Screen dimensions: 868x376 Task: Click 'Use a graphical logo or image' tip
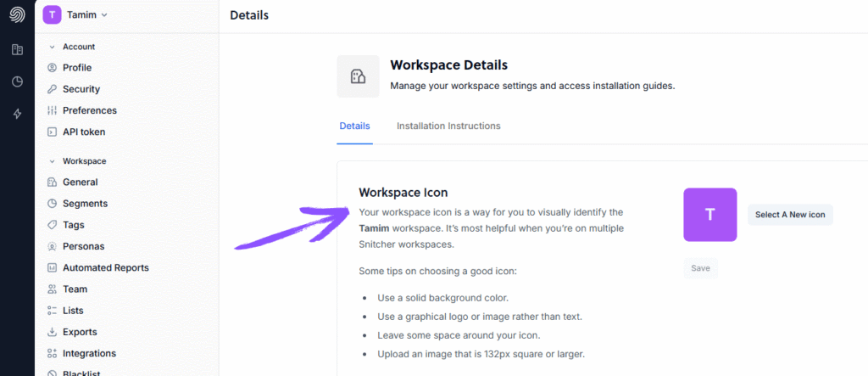pos(480,317)
